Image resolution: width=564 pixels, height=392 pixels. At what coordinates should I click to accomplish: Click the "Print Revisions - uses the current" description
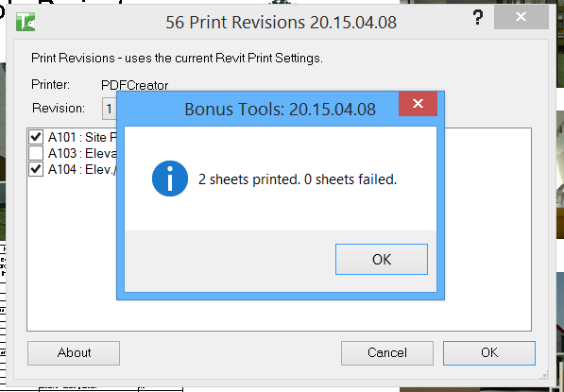(177, 58)
